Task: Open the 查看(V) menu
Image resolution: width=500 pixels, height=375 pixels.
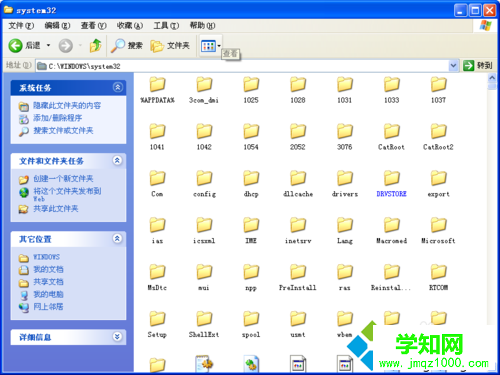Action: tap(94, 26)
